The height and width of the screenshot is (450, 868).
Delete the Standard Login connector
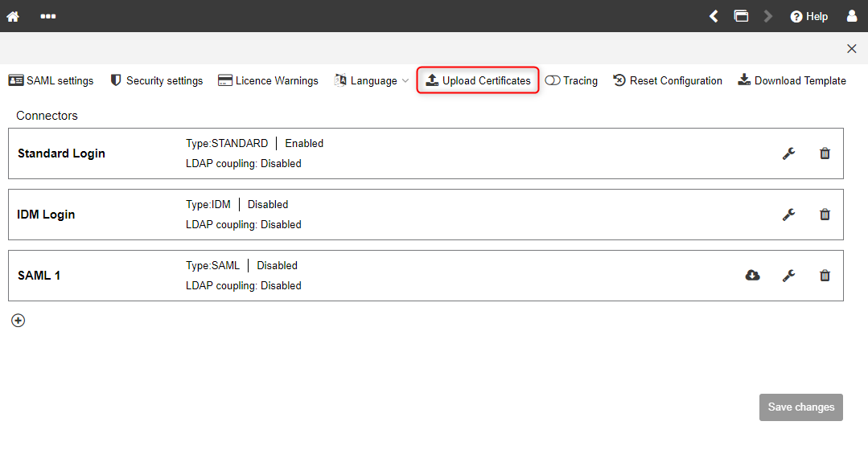tap(825, 153)
